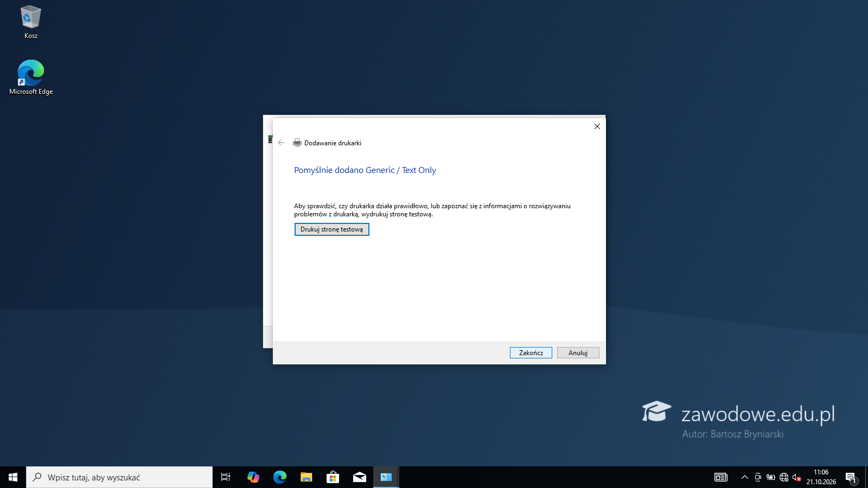Open Task View from the taskbar
The width and height of the screenshot is (868, 488).
point(226,477)
